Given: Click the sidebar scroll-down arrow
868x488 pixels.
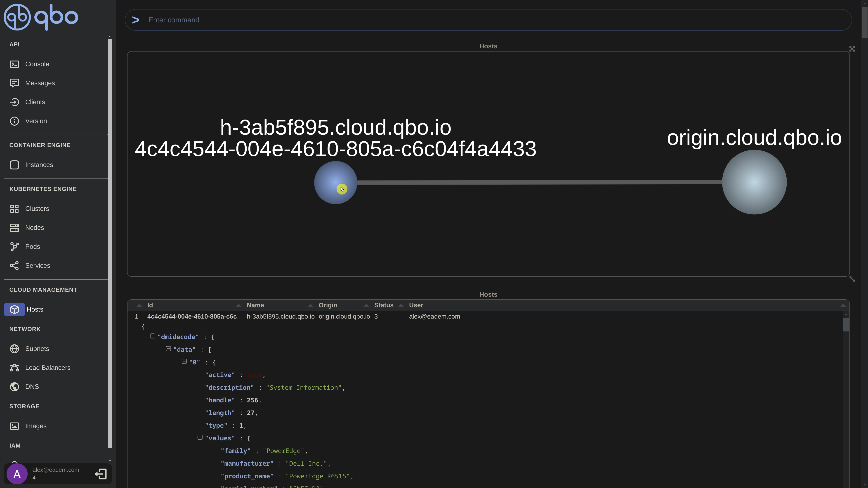Looking at the screenshot, I should [109, 461].
